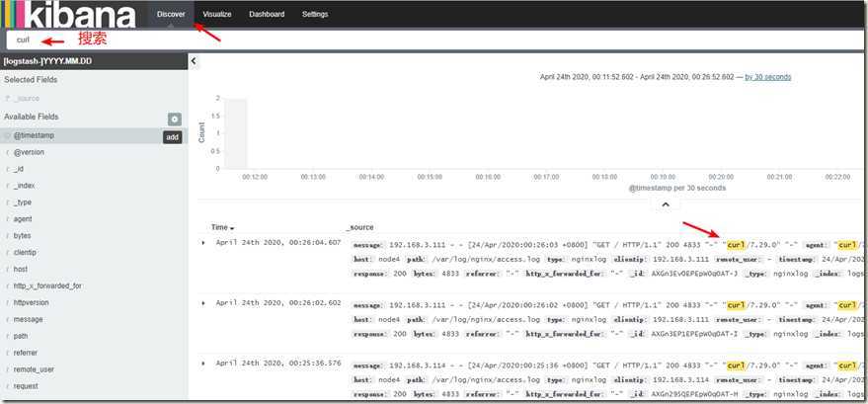Select the @version field
868x404 pixels.
pyautogui.click(x=29, y=152)
